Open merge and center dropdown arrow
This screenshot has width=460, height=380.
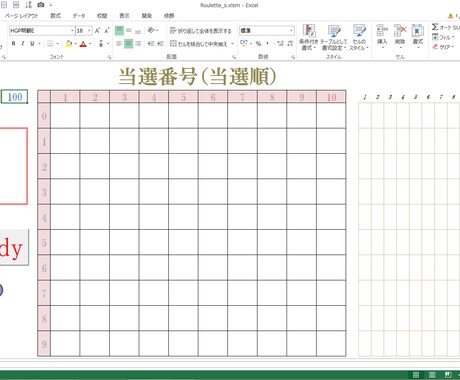232,44
